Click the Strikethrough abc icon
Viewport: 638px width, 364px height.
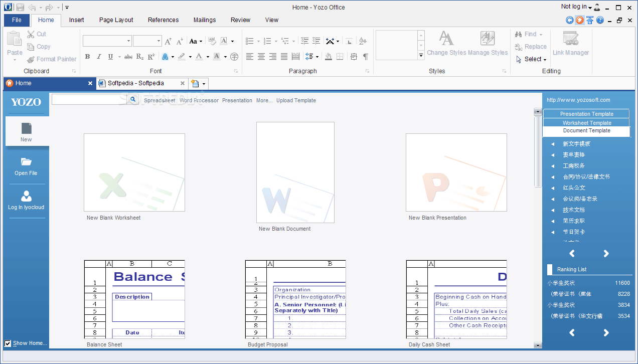(x=128, y=57)
